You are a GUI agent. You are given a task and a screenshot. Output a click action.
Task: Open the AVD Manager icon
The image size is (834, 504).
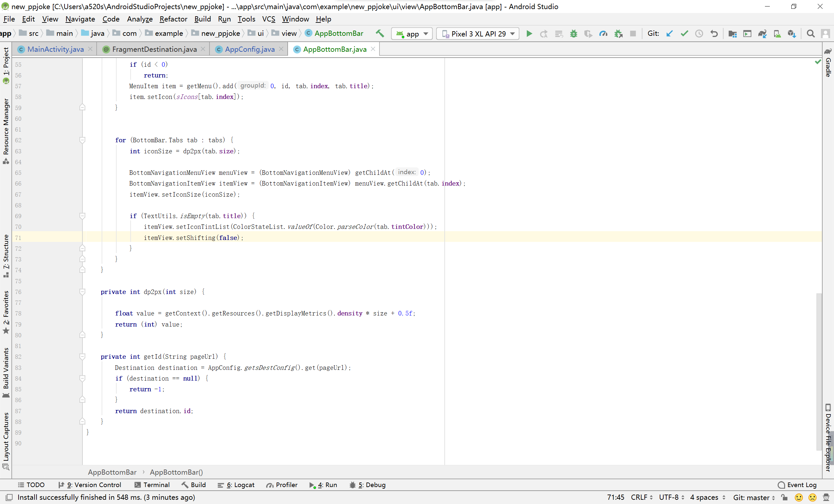[777, 34]
